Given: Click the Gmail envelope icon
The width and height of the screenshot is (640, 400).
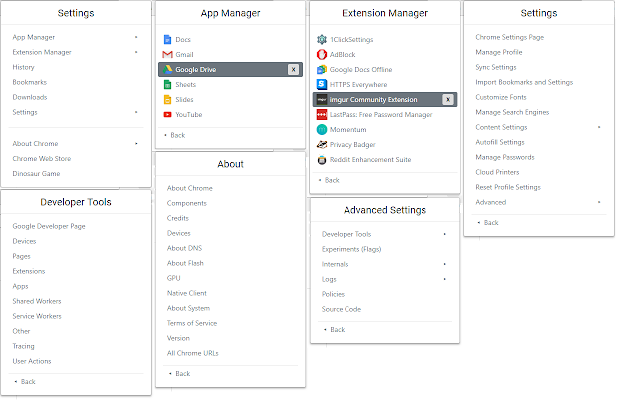Looking at the screenshot, I should tap(167, 54).
